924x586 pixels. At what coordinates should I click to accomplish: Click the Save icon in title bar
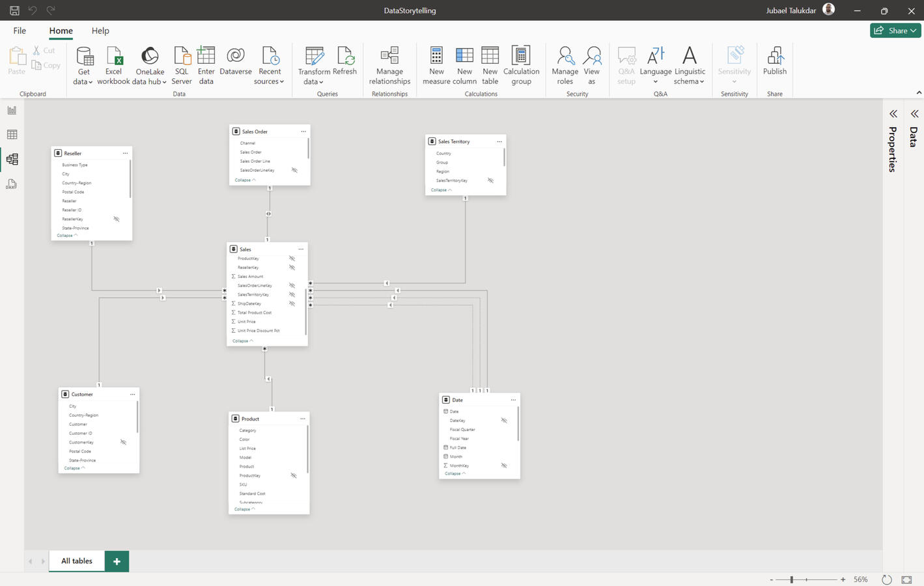tap(14, 10)
